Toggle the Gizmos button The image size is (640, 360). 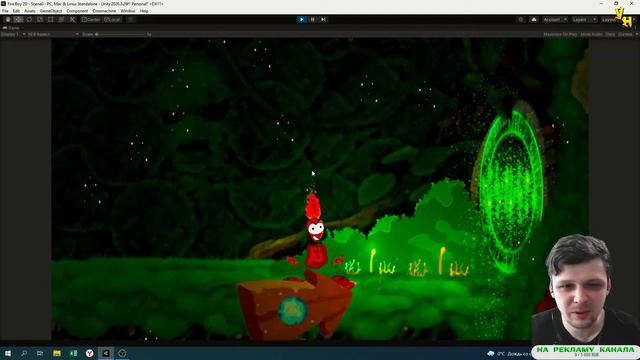[625, 34]
